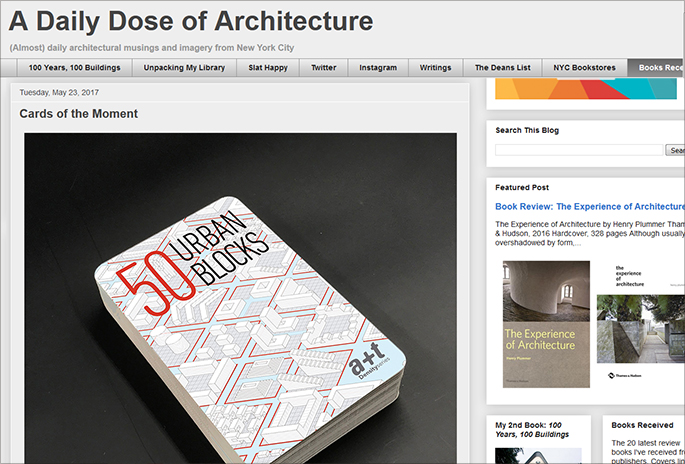This screenshot has width=685, height=464.
Task: Click the 20 latest review books description text
Action: (x=648, y=452)
